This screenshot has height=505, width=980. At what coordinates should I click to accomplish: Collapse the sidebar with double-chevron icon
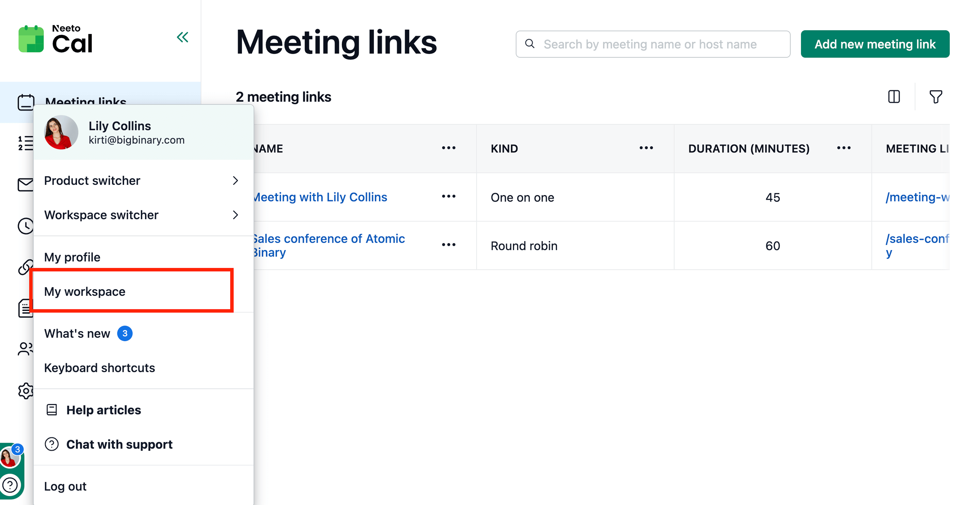[183, 37]
